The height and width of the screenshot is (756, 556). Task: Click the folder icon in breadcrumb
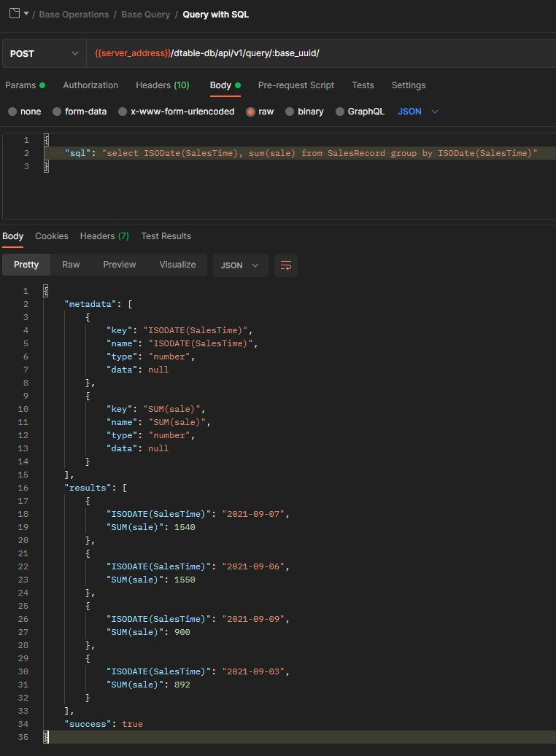[14, 14]
